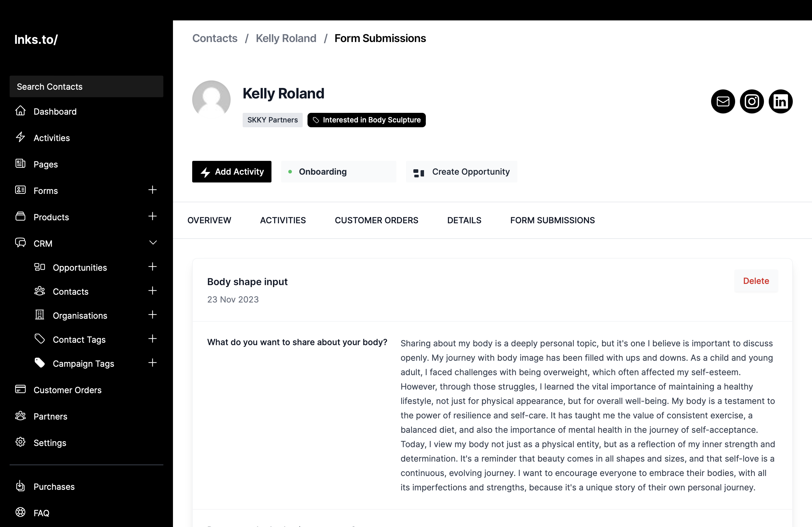Delete the Body shape input submission

click(756, 281)
